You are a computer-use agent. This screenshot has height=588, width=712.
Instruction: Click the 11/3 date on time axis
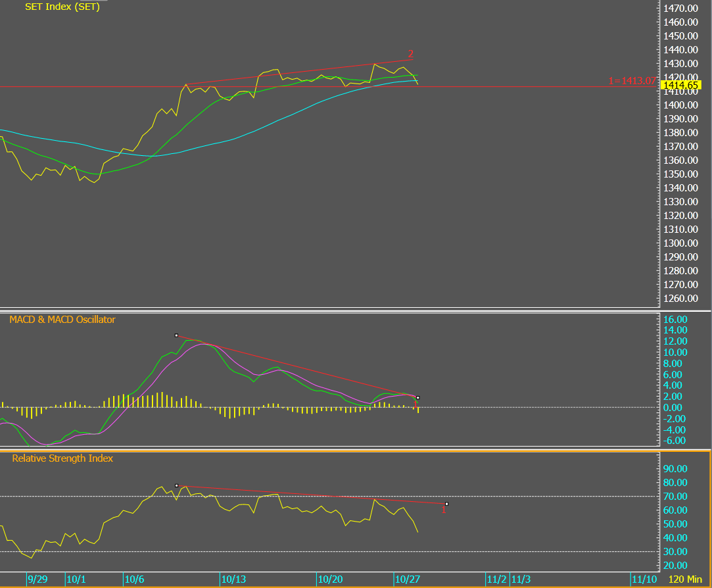521,579
